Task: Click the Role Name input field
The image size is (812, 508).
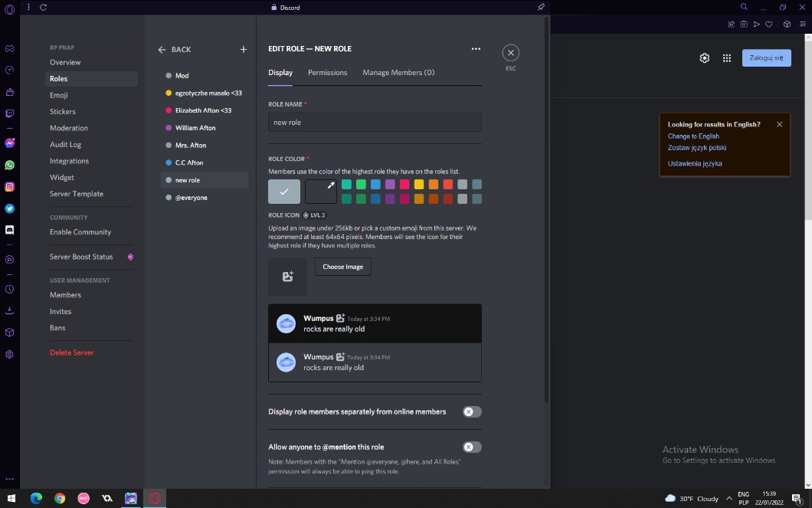Action: (375, 123)
